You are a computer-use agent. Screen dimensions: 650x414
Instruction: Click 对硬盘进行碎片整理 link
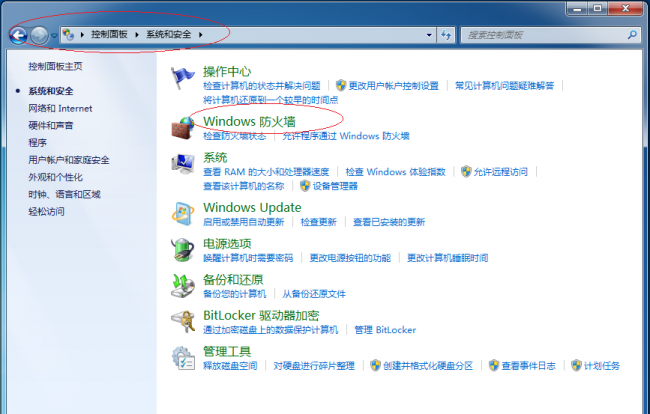tap(314, 366)
